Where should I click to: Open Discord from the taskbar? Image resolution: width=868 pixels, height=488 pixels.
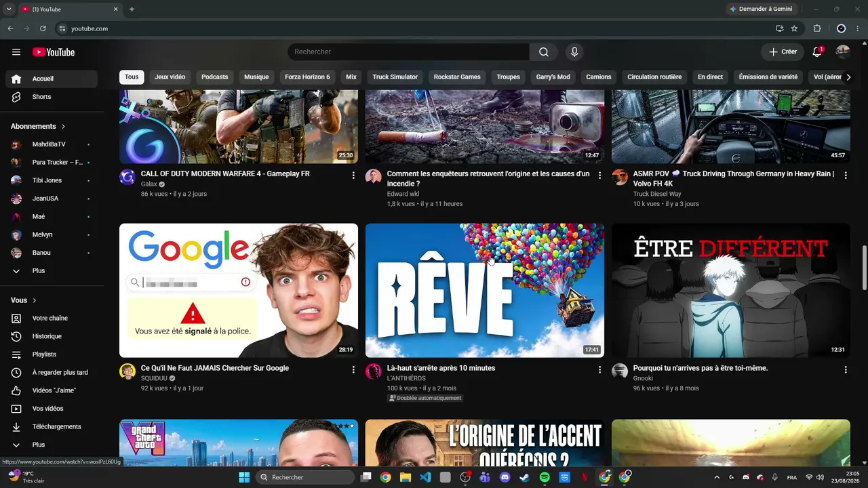505,477
